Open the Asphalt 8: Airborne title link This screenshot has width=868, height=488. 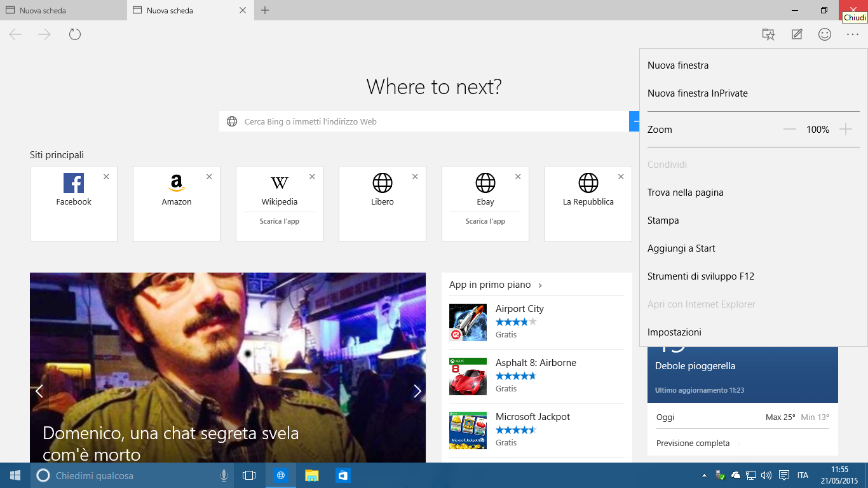(536, 363)
